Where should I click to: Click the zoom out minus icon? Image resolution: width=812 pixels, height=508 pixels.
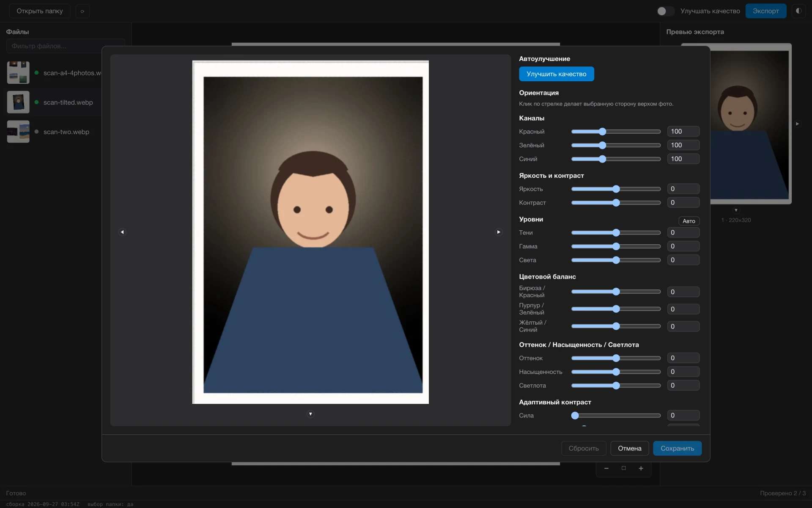point(606,468)
